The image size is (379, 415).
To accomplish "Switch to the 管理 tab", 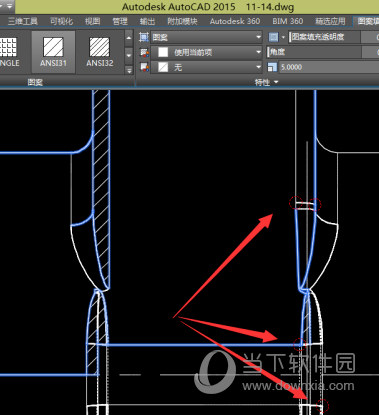I will [x=120, y=22].
